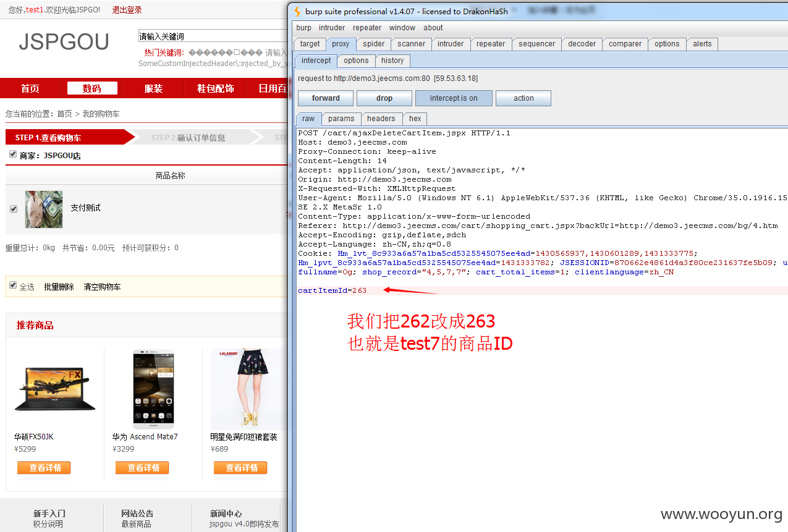788x532 pixels.
Task: Toggle the 商家: JSPGOU店 checkbox
Action: point(13,154)
